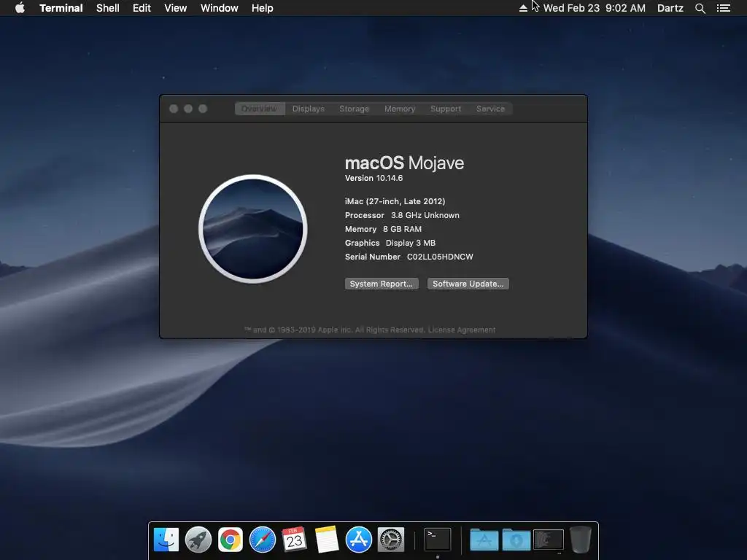Click the Processor 3.8 GHz Unknown line
Screen dimensions: 747x560
[402, 215]
